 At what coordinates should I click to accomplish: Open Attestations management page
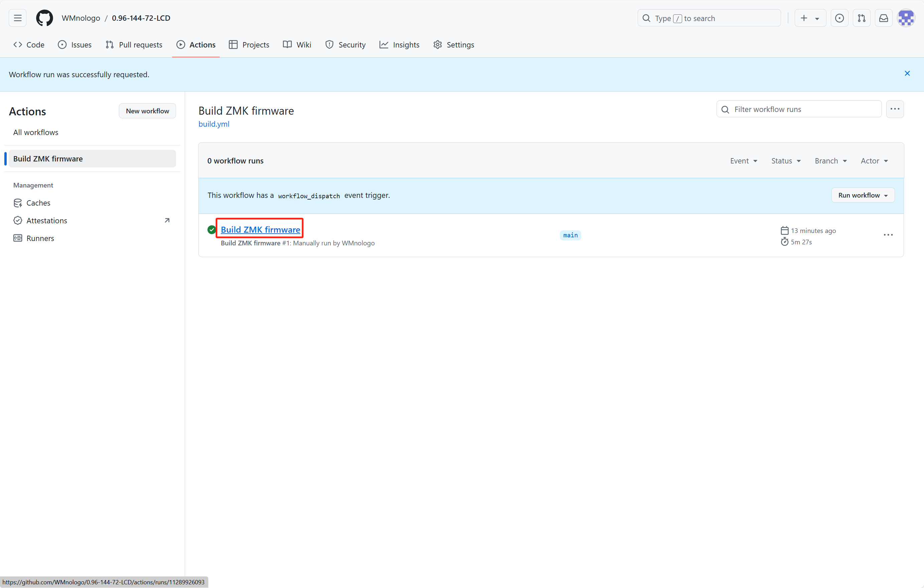tap(46, 220)
